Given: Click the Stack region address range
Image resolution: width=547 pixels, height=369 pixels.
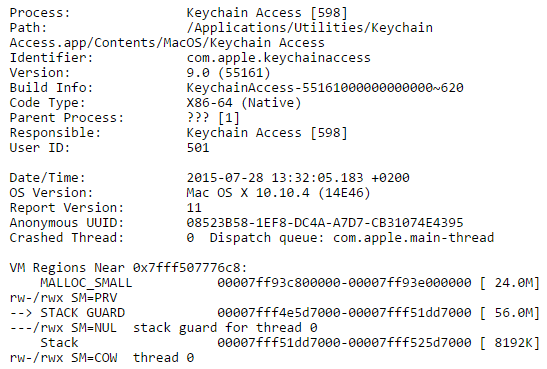Looking at the screenshot, I should click(344, 343).
